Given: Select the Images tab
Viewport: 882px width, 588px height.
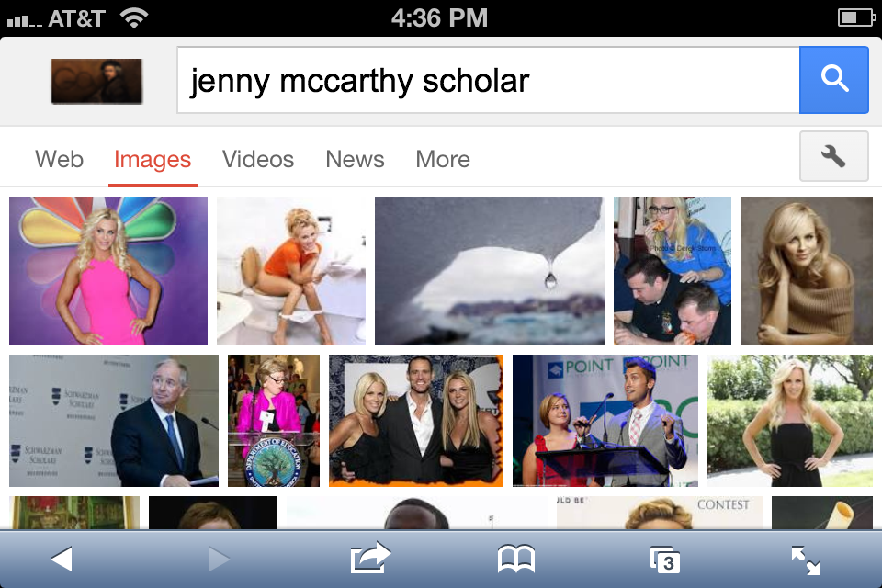Looking at the screenshot, I should point(153,159).
